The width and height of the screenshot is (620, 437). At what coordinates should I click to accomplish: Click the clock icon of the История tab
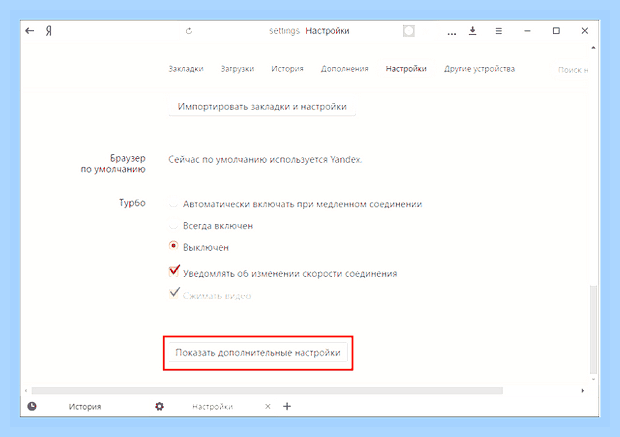point(32,406)
